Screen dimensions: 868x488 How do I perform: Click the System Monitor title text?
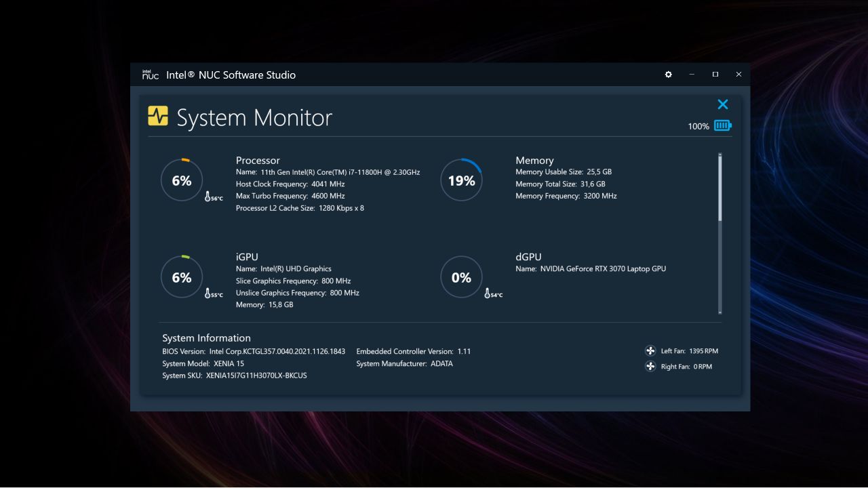[x=254, y=118]
